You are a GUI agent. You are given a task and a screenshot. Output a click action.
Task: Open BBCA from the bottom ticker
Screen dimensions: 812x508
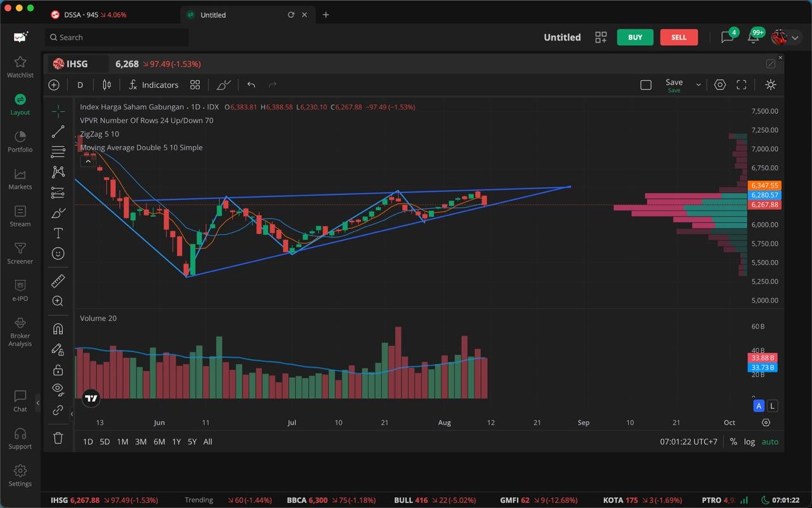click(x=331, y=500)
